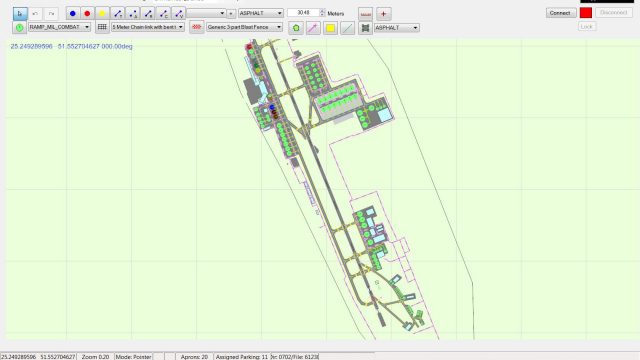Select the pointer arrow tool

click(x=20, y=13)
